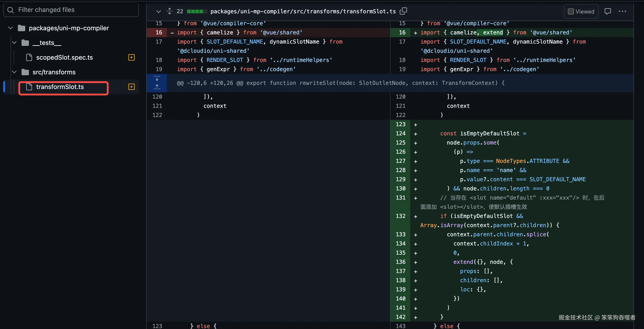Open the three-dot file options menu
644x329 pixels.
pyautogui.click(x=622, y=11)
